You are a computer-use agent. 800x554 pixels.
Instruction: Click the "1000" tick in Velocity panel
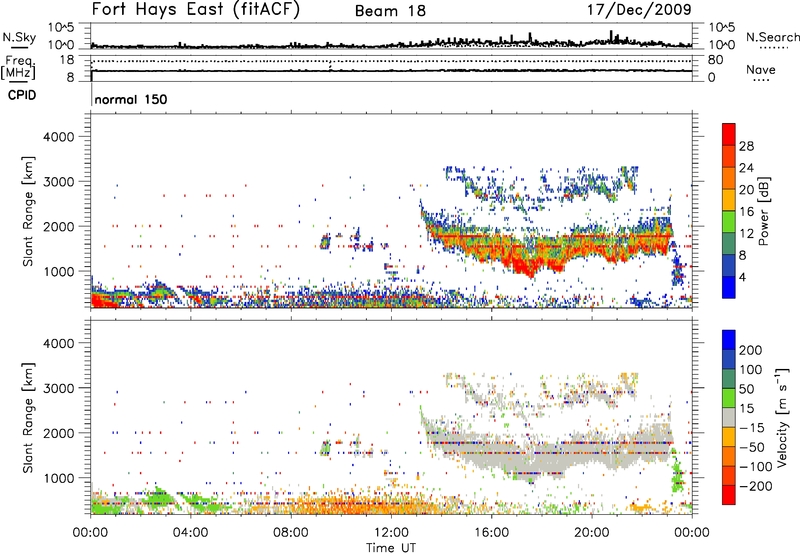(58, 478)
